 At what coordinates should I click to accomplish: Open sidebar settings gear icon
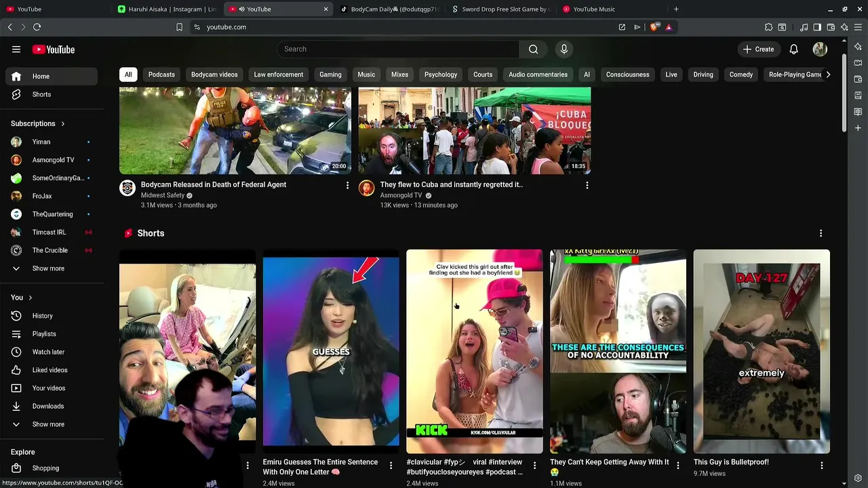pos(858,478)
